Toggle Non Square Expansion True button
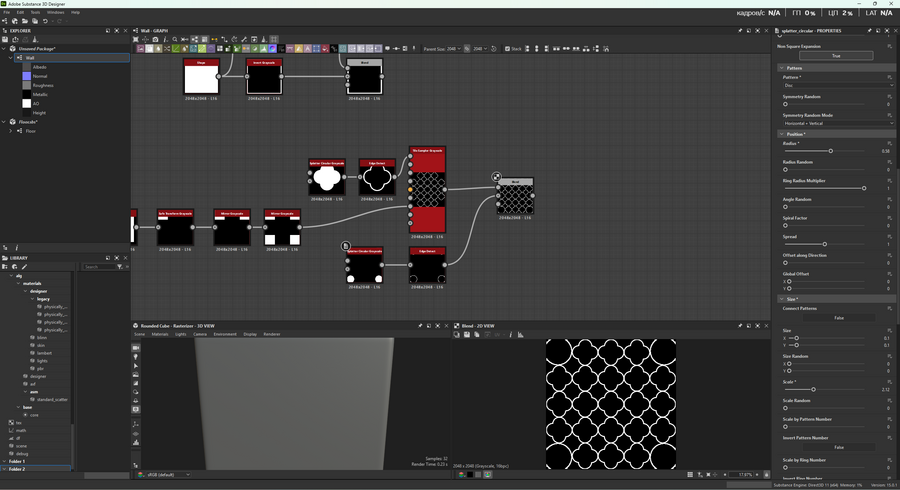 (836, 56)
